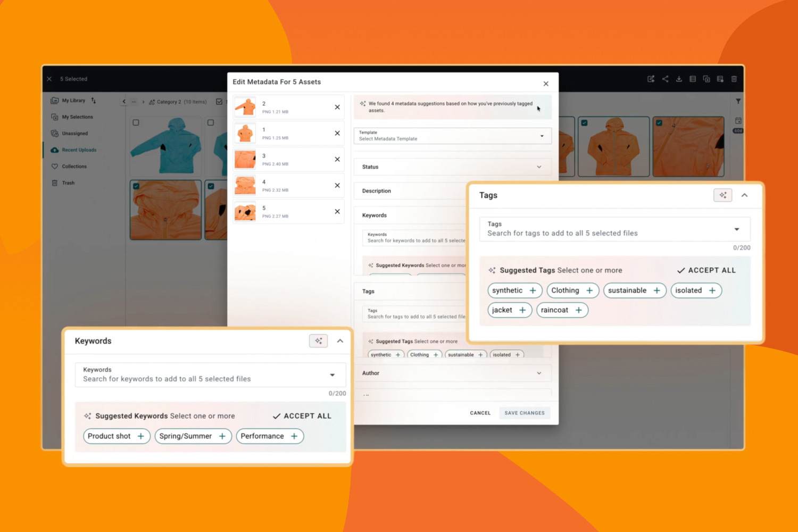Collapse the Keywords card
Viewport: 798px width, 532px height.
pos(340,341)
